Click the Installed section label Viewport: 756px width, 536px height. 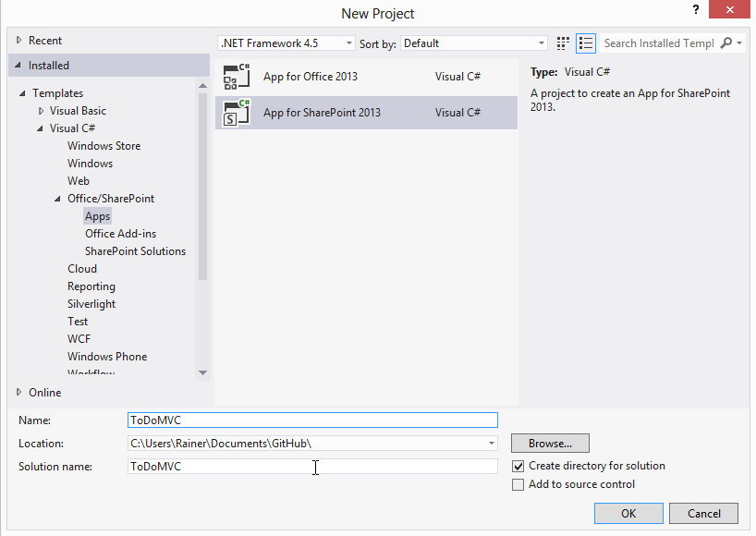click(49, 66)
